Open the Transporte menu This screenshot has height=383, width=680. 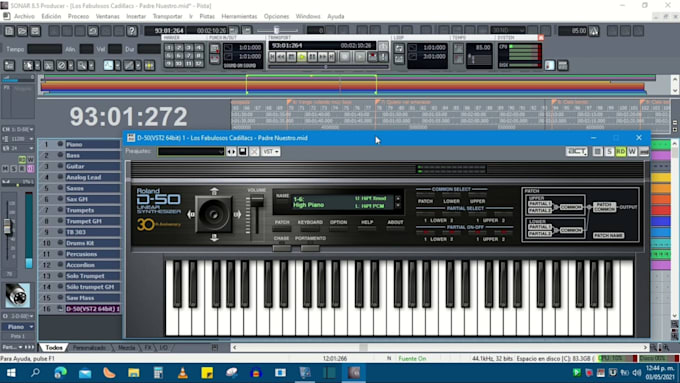[x=167, y=16]
